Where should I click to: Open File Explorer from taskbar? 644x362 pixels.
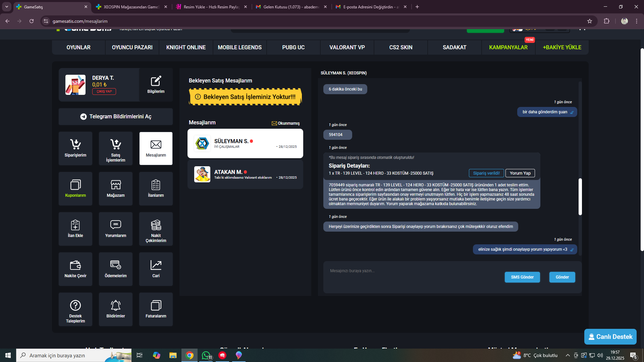click(173, 355)
